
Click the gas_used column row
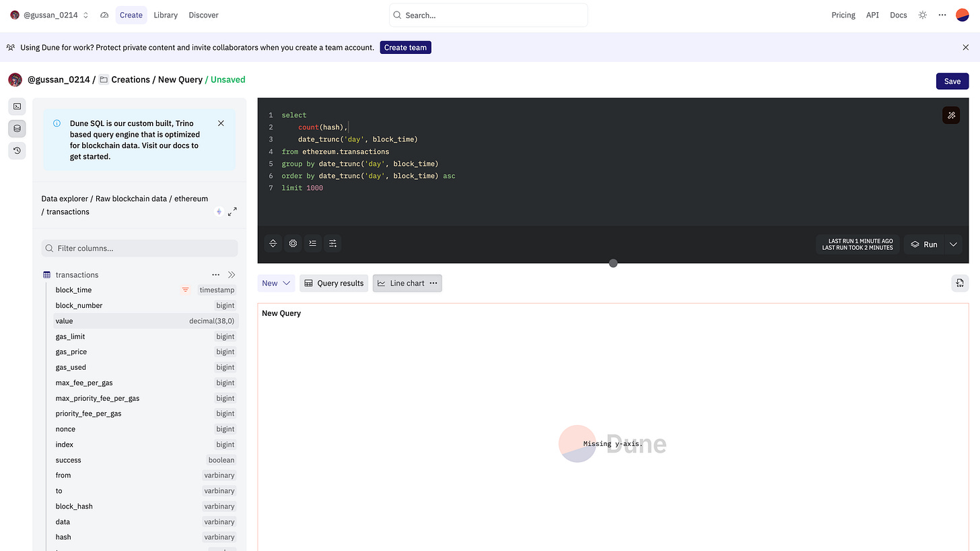145,368
